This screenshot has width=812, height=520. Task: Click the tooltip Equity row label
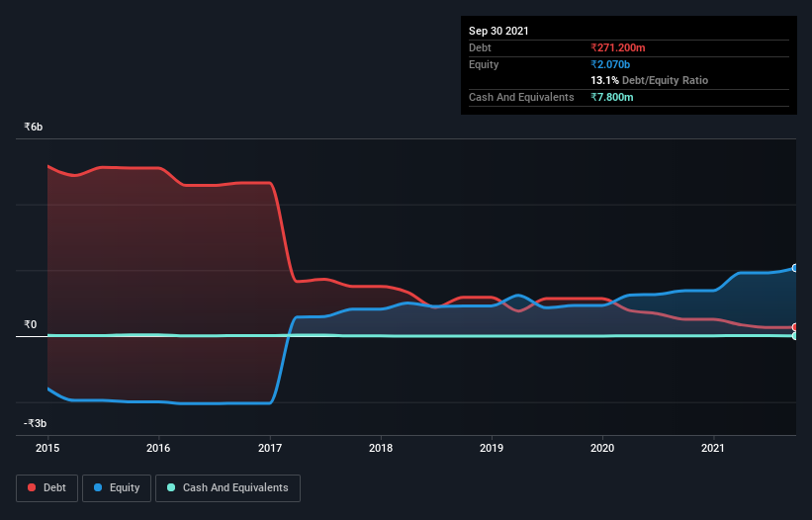click(x=484, y=64)
